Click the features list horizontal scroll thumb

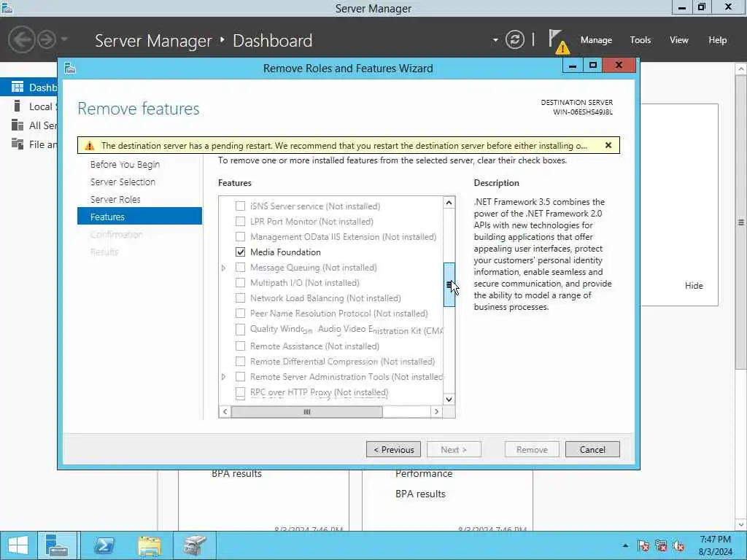(307, 411)
